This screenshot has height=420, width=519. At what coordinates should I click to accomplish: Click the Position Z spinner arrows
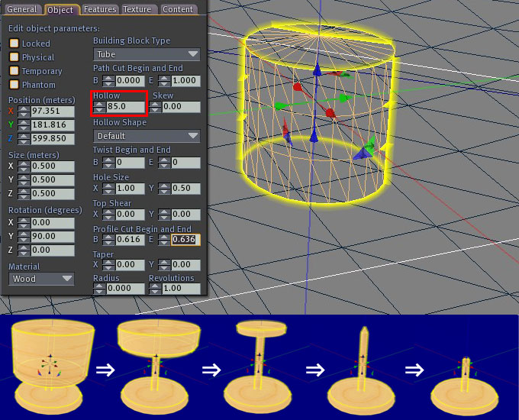[x=23, y=138]
